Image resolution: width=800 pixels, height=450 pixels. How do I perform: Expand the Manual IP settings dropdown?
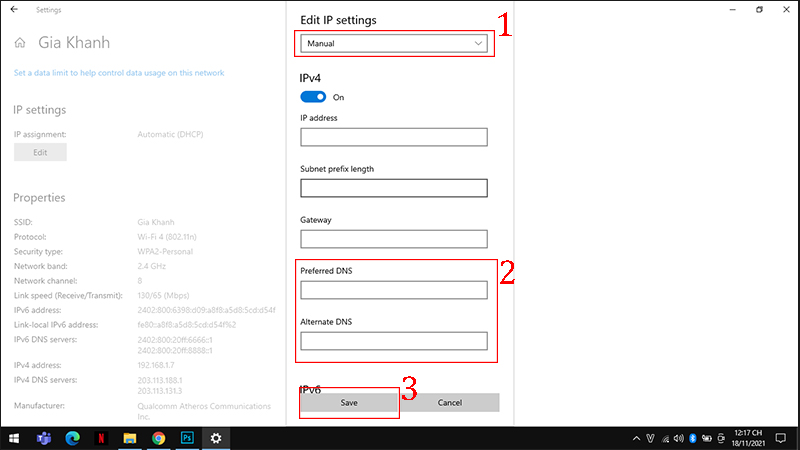[x=394, y=44]
